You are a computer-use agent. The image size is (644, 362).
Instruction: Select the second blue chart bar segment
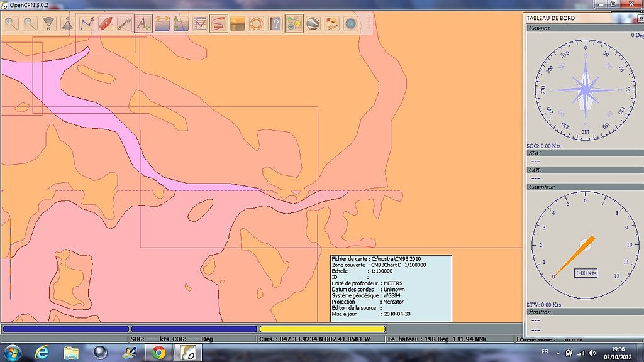pos(194,329)
